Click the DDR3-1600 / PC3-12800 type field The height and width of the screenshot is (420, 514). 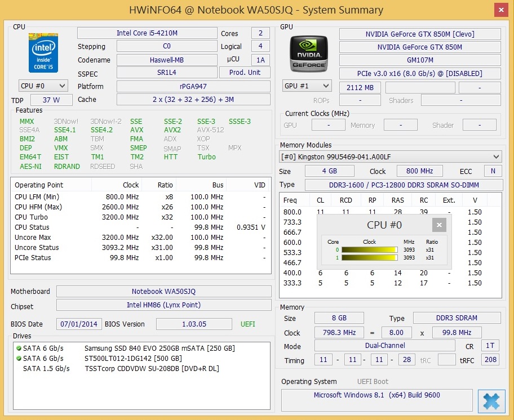(404, 185)
